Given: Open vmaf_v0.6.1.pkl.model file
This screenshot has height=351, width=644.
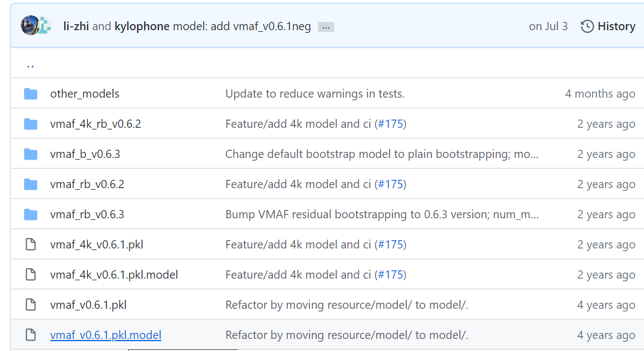Looking at the screenshot, I should click(106, 335).
